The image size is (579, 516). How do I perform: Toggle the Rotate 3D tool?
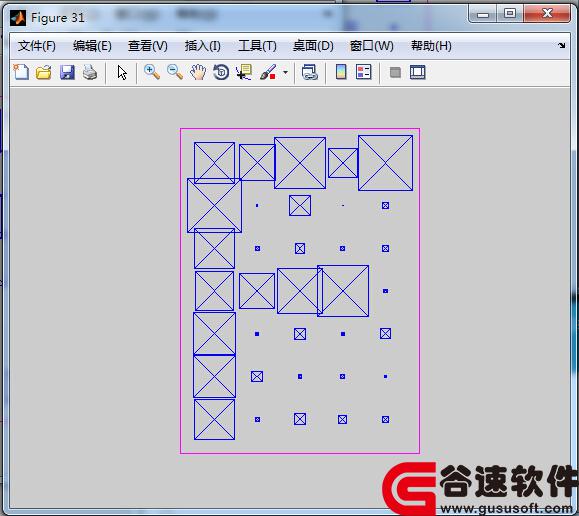pyautogui.click(x=221, y=72)
